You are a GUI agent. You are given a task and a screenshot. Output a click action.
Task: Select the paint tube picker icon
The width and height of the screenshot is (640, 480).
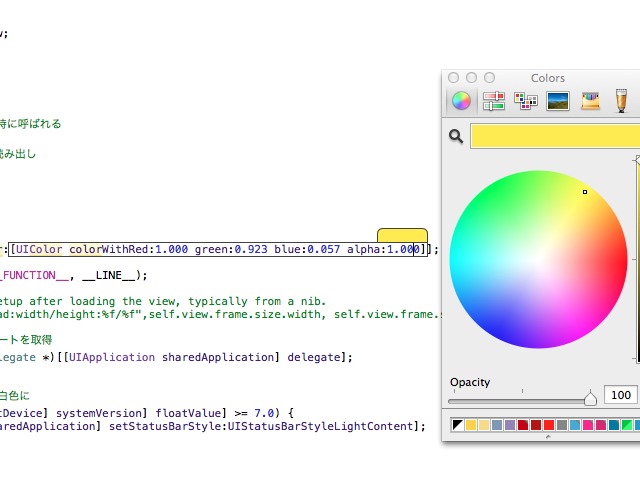621,100
